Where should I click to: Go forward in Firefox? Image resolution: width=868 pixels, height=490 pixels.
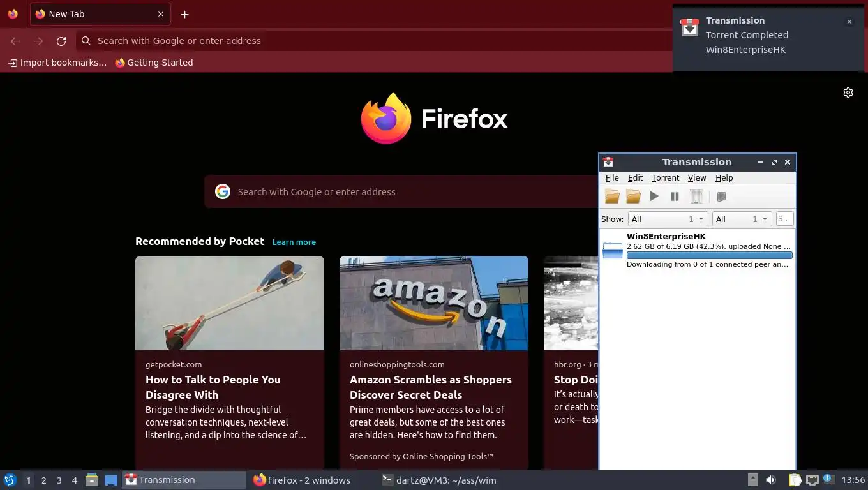[38, 41]
